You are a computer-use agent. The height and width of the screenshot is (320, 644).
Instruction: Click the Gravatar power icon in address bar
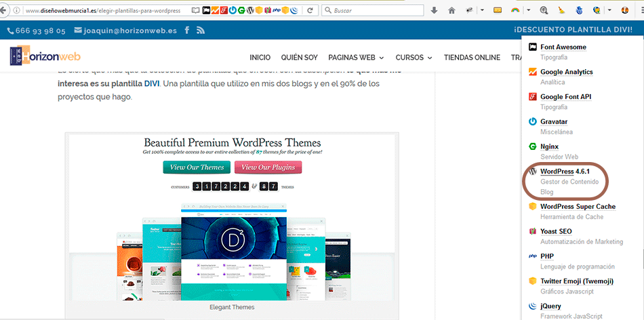pos(233,10)
